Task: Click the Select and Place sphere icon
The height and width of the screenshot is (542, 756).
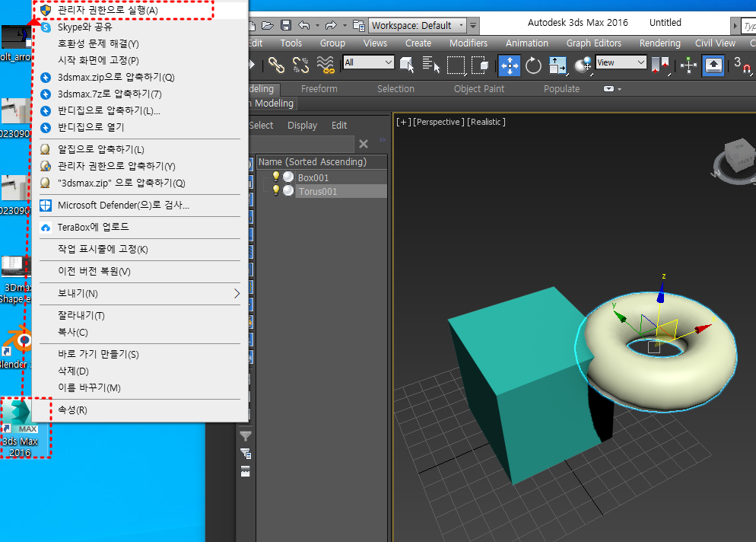Action: [x=583, y=65]
